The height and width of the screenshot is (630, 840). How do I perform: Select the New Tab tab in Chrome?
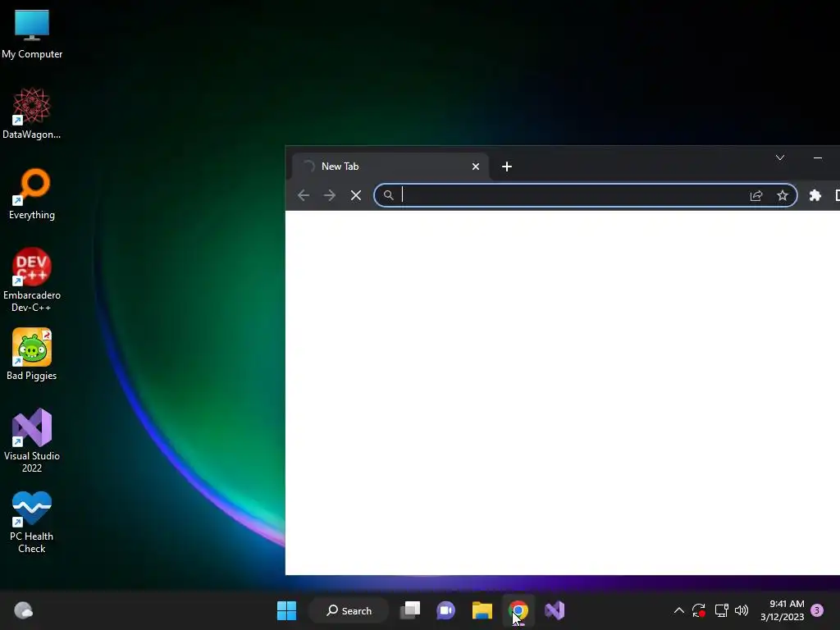coord(390,167)
